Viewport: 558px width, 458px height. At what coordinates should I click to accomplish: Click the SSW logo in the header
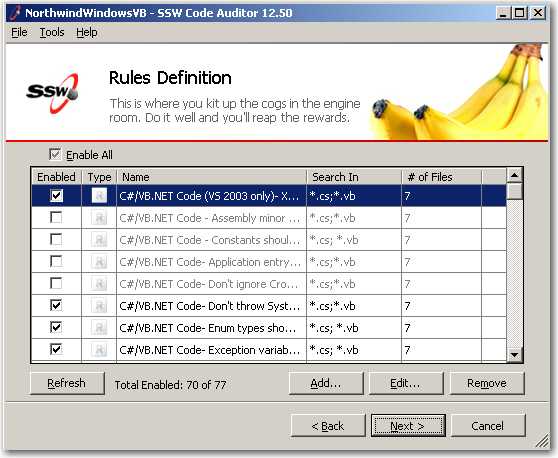click(52, 93)
